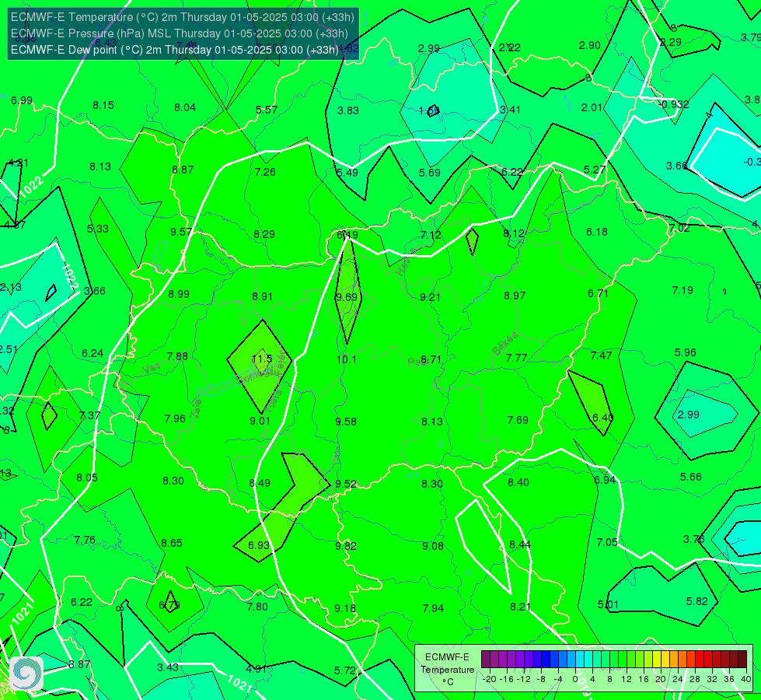Click the 9.69 value inside the narrow contour
Image resolution: width=761 pixels, height=700 pixels.
point(347,297)
